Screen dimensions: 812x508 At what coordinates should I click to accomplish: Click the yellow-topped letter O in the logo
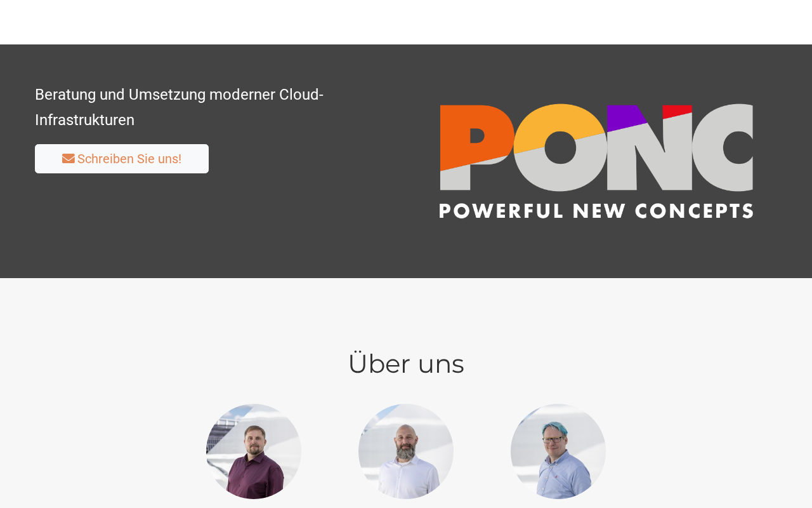click(560, 147)
